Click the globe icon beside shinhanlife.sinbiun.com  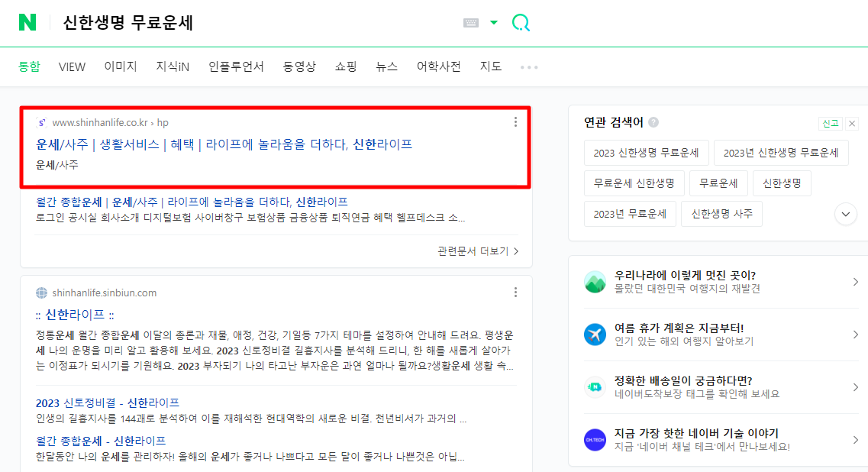click(x=41, y=293)
